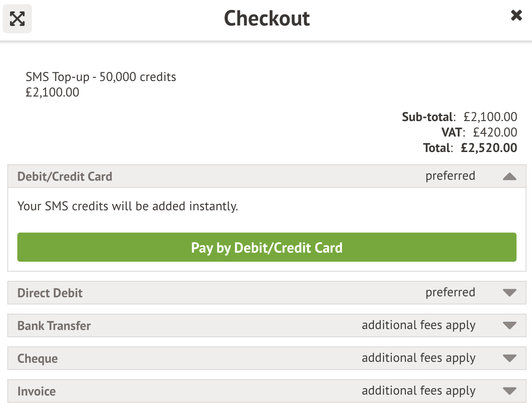The width and height of the screenshot is (532, 416).
Task: Open the Invoice payment heading
Action: 36,391
